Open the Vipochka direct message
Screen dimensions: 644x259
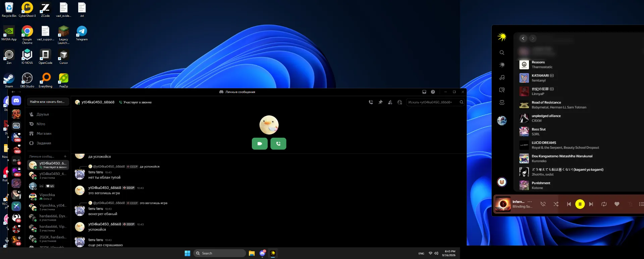click(48, 197)
